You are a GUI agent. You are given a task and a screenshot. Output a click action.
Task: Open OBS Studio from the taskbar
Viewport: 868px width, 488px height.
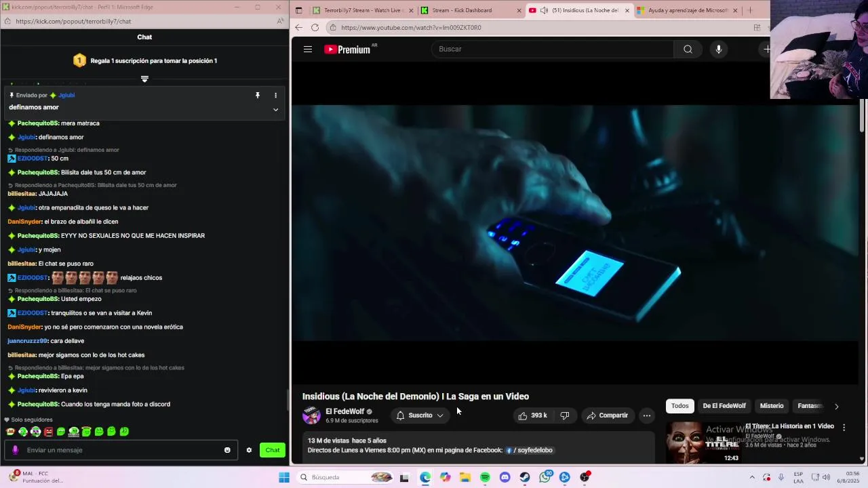tap(585, 477)
